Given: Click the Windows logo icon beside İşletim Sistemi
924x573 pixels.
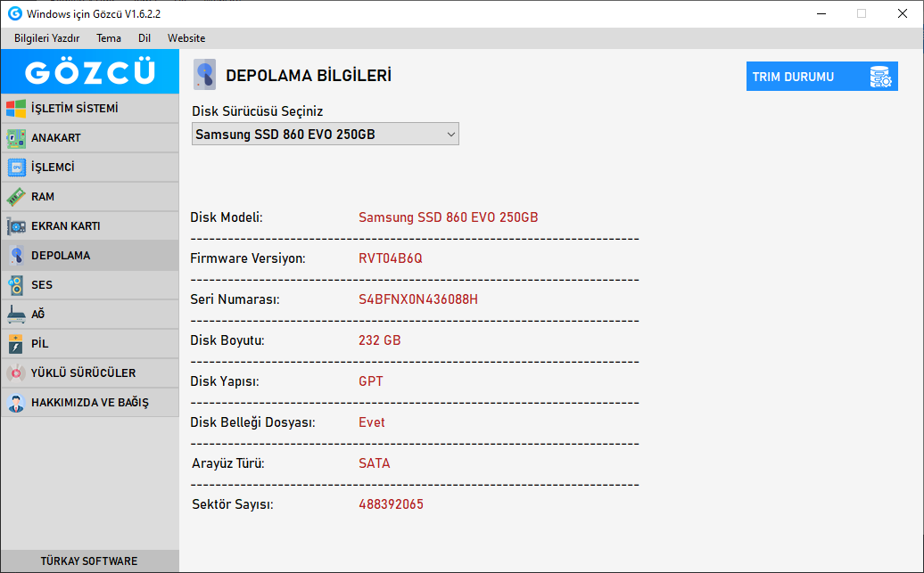Looking at the screenshot, I should click(16, 109).
